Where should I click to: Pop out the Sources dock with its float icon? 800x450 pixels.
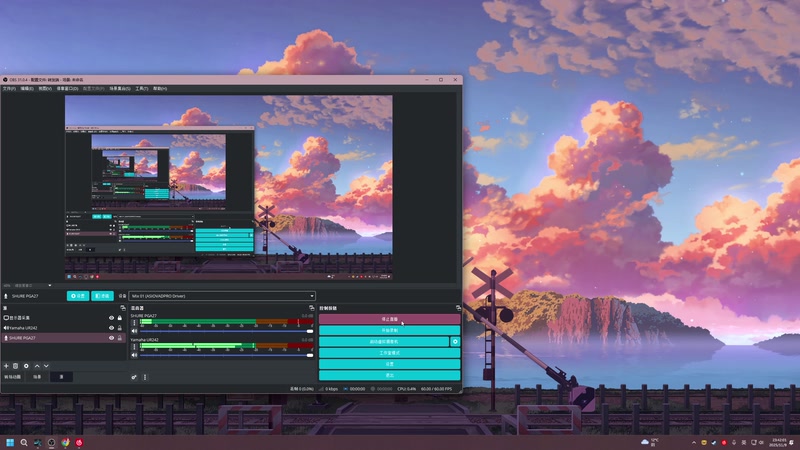tap(122, 308)
